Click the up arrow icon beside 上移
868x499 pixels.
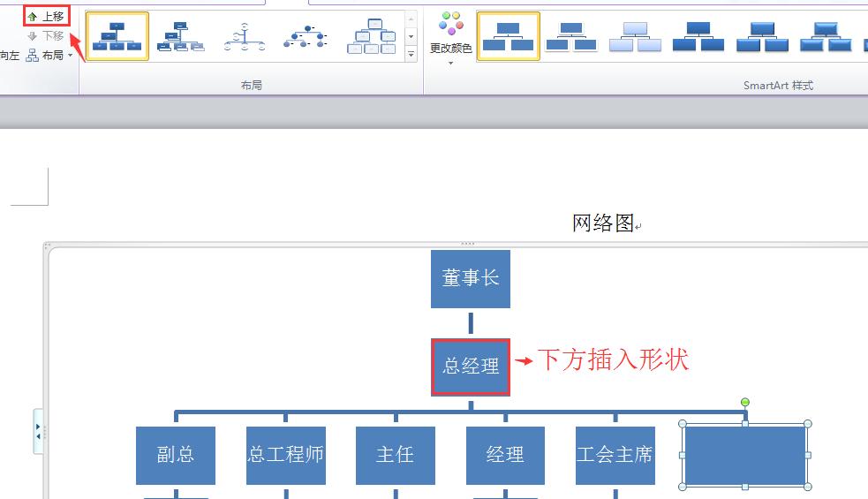coord(32,17)
